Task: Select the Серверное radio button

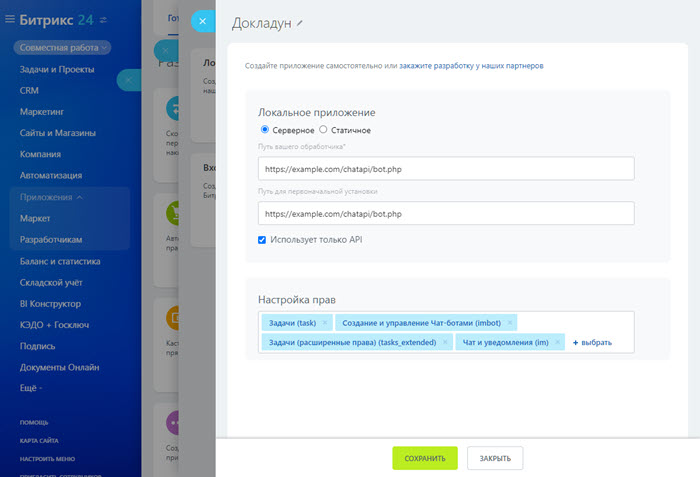Action: 265,129
